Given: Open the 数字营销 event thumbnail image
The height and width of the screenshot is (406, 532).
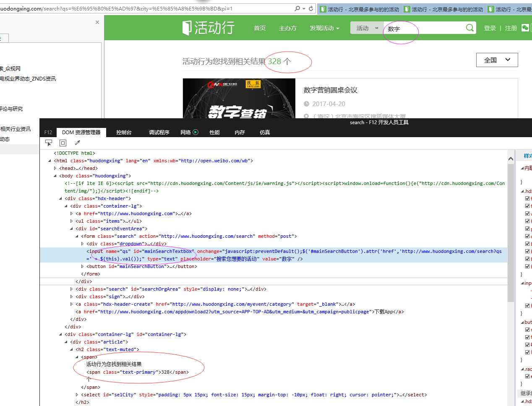Looking at the screenshot, I should click(239, 99).
